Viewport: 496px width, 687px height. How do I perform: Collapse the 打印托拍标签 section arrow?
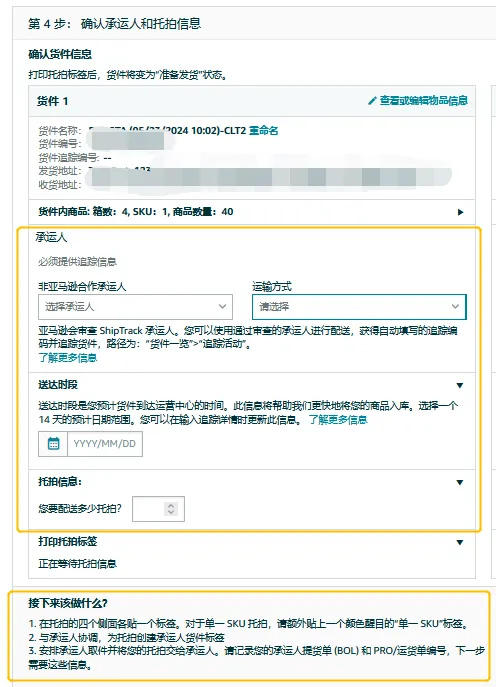[460, 542]
